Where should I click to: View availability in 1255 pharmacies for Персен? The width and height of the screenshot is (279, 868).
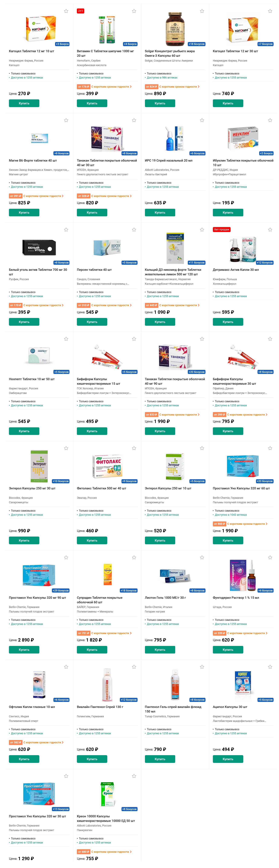tap(95, 296)
